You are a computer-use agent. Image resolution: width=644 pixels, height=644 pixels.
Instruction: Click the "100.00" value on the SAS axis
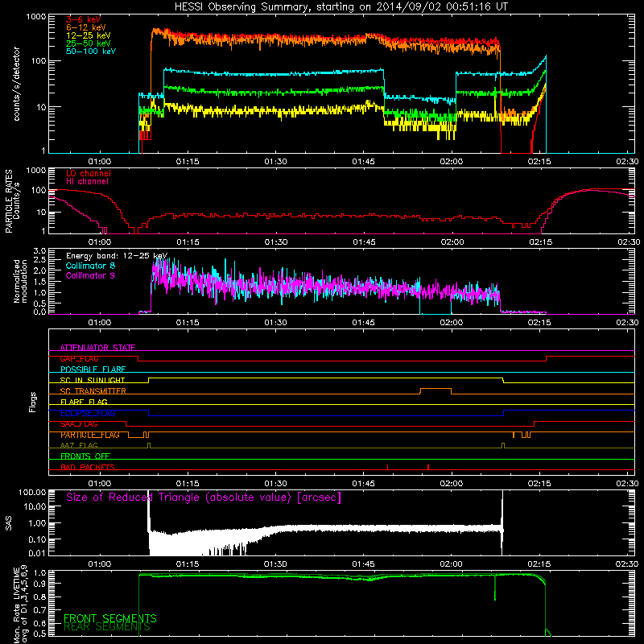[32, 492]
